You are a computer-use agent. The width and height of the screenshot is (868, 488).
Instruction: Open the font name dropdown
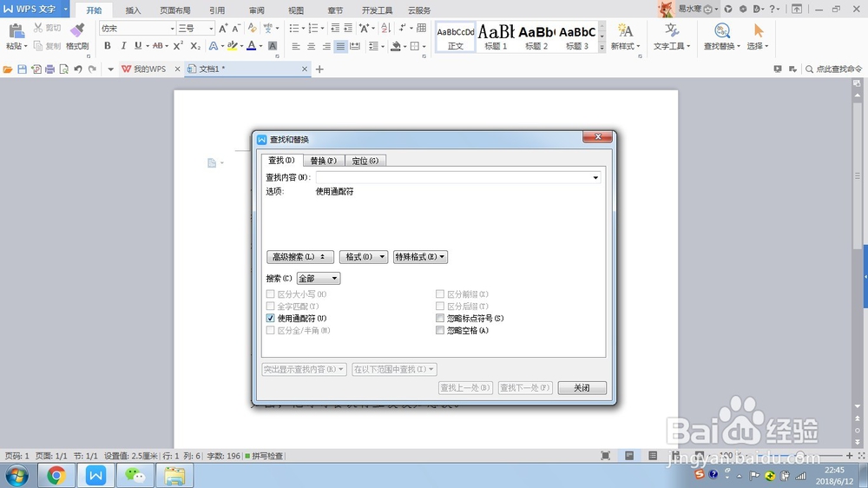(x=172, y=29)
